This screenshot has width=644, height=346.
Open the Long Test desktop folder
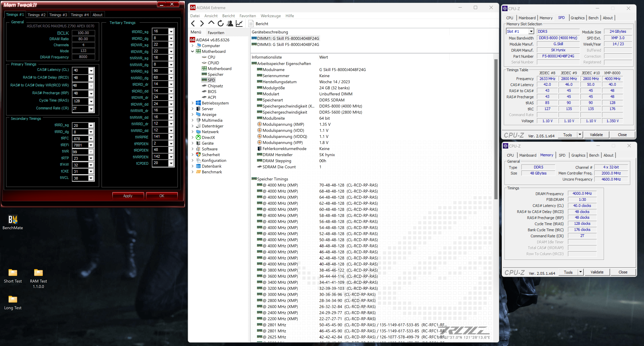point(13,303)
